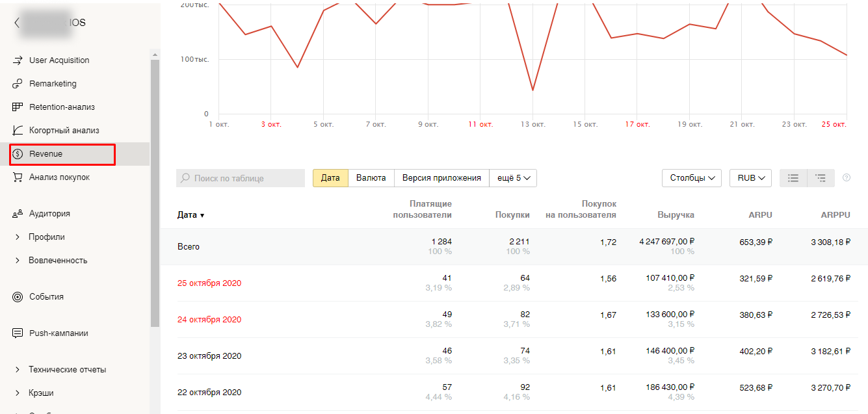The image size is (868, 414).
Task: Click the События target icon
Action: point(18,297)
